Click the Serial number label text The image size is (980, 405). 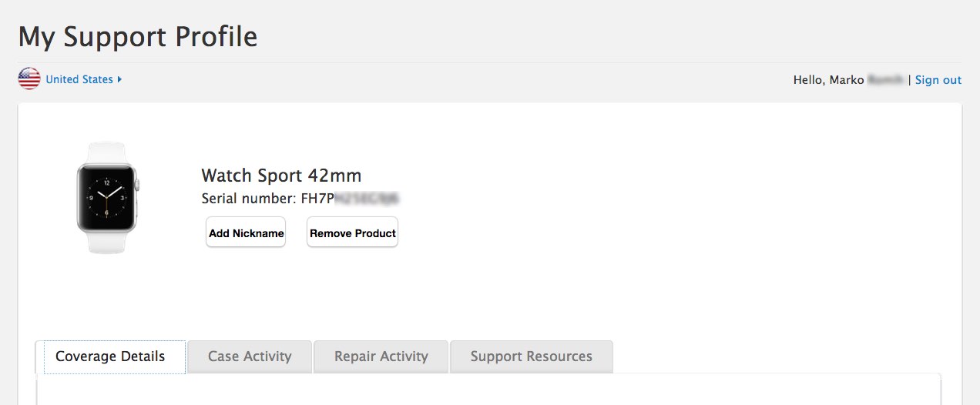click(248, 199)
